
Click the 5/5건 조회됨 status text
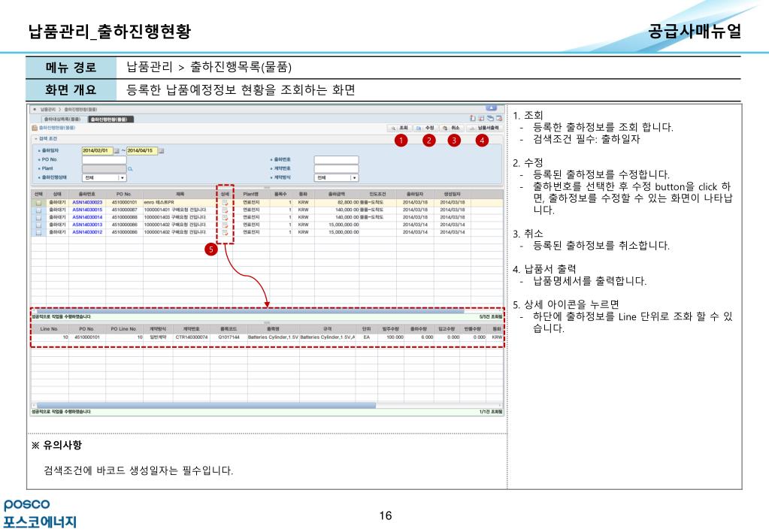coord(490,317)
